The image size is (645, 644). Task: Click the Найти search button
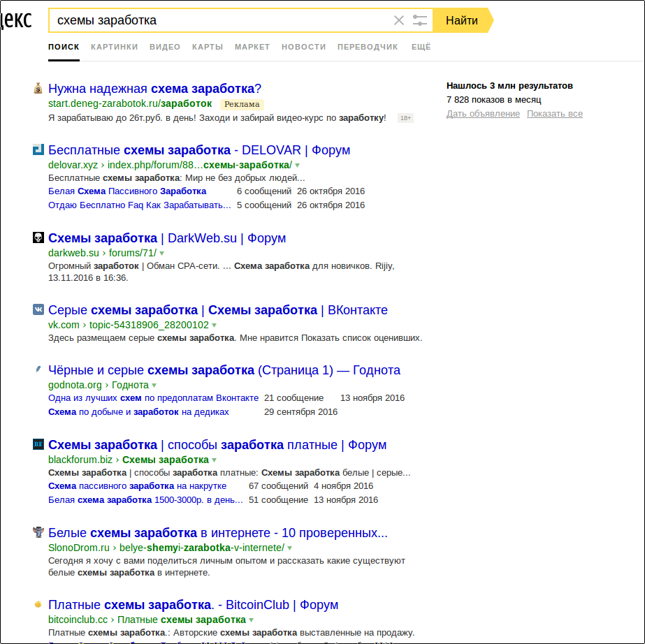[463, 20]
